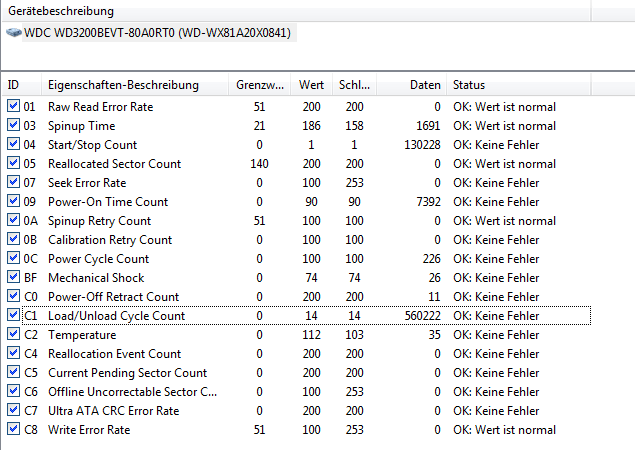Sort by the ID column header

(21, 85)
